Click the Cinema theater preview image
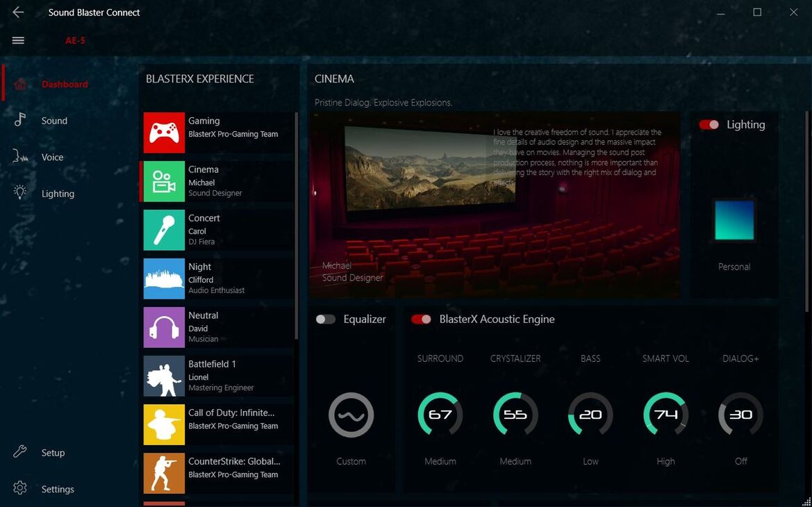Screen dimensions: 812x507 coord(495,205)
